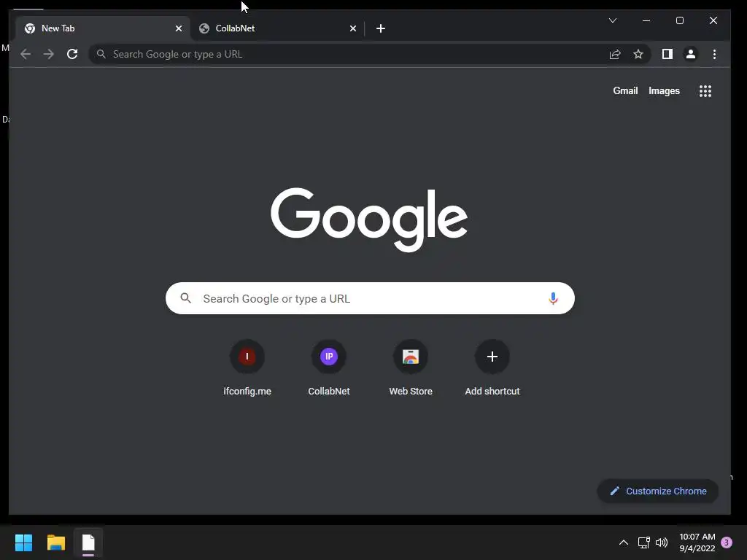Reload the current page
This screenshot has width=747, height=560.
(x=72, y=54)
